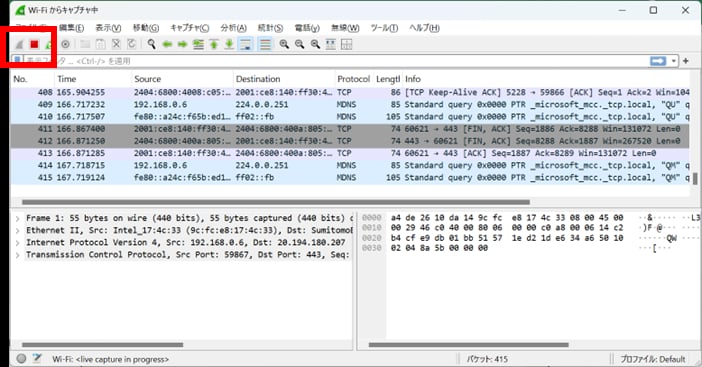Open the 無線(W) menu

[x=345, y=28]
